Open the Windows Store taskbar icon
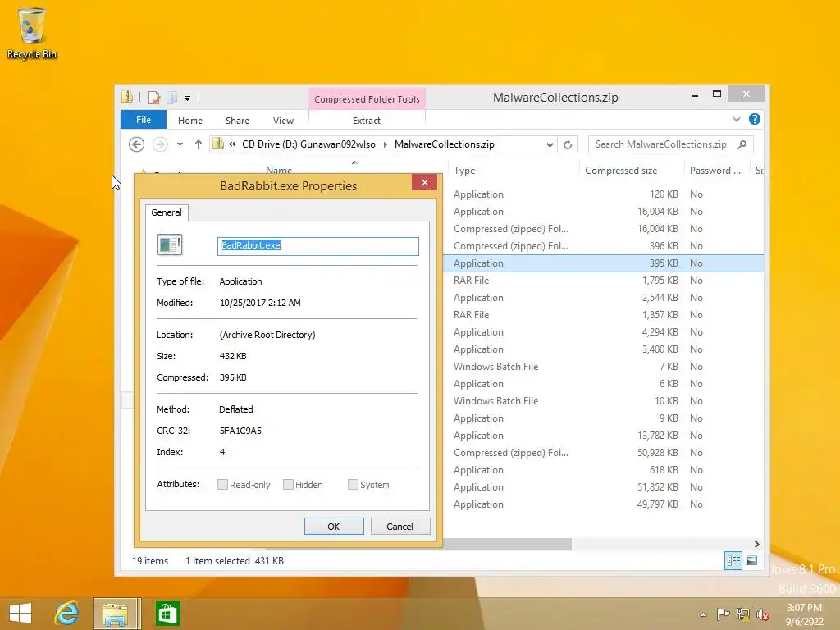The width and height of the screenshot is (840, 630). point(167,614)
